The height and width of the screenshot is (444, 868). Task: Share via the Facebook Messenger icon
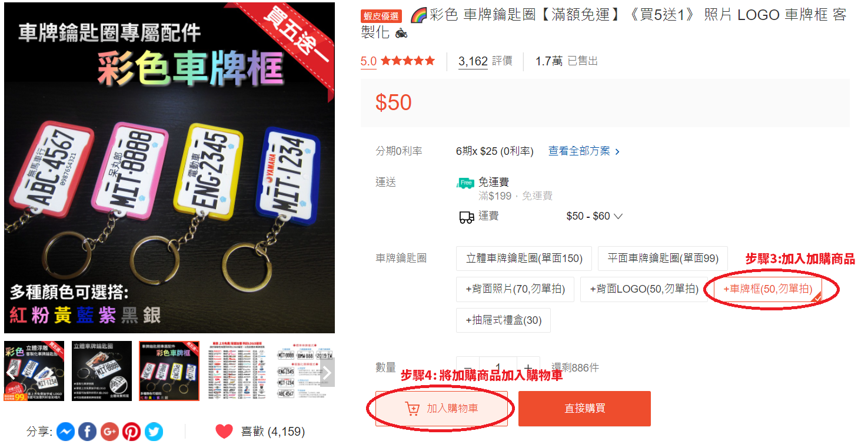(66, 432)
